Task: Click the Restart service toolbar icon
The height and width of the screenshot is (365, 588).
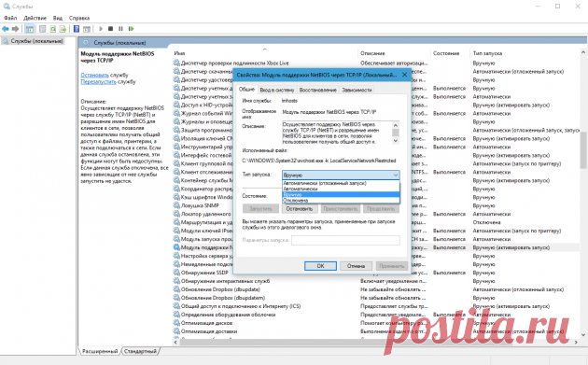Action: coord(131,29)
